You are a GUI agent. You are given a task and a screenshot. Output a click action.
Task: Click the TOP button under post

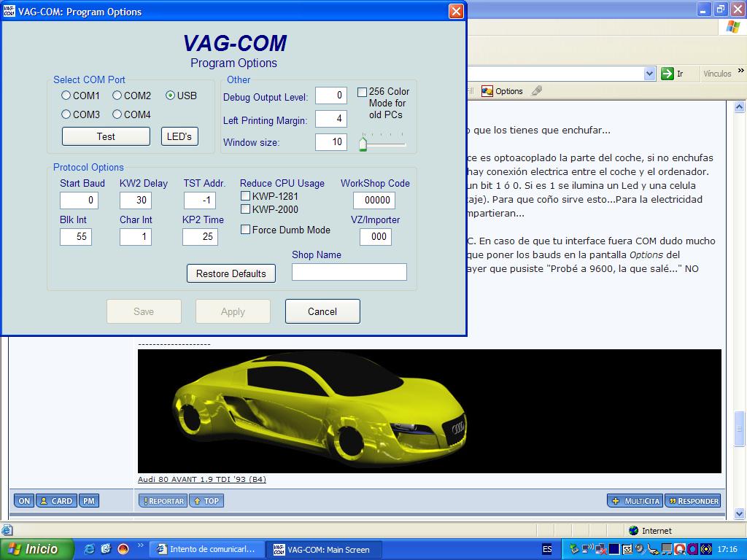pyautogui.click(x=206, y=501)
